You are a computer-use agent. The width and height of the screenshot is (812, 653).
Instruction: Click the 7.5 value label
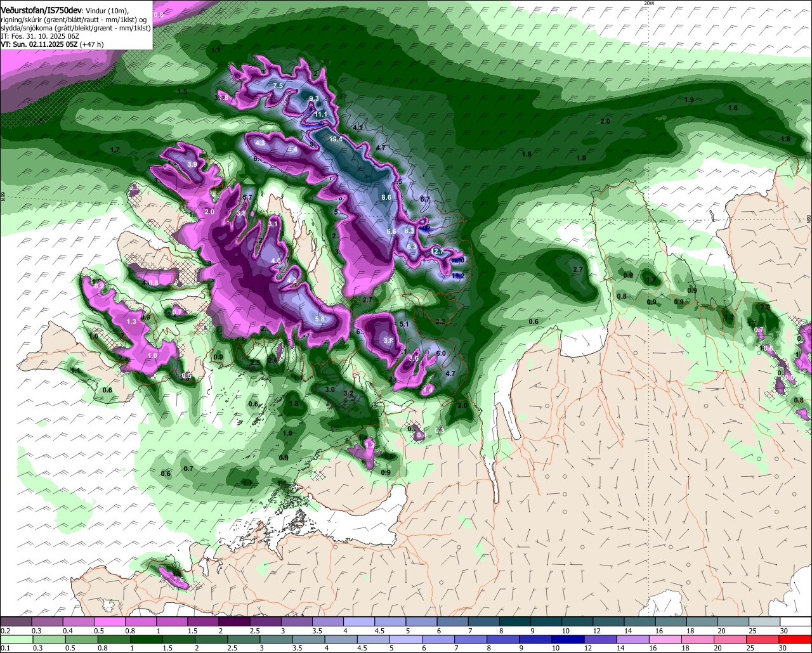[x=278, y=86]
